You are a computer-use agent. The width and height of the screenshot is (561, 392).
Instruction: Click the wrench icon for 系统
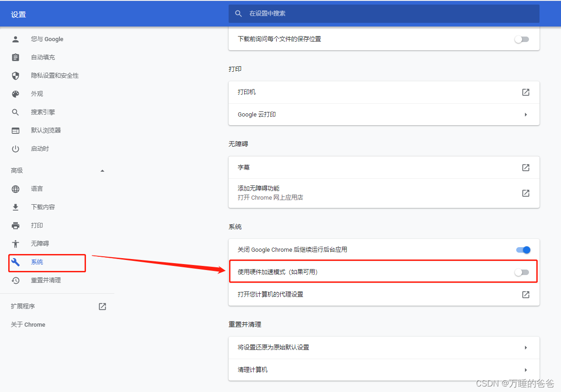pyautogui.click(x=16, y=262)
